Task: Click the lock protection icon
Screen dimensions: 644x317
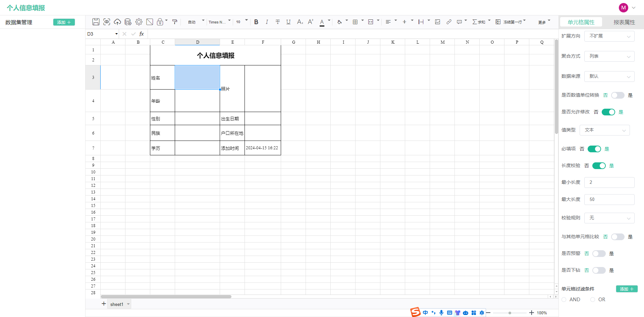Action: pos(160,22)
